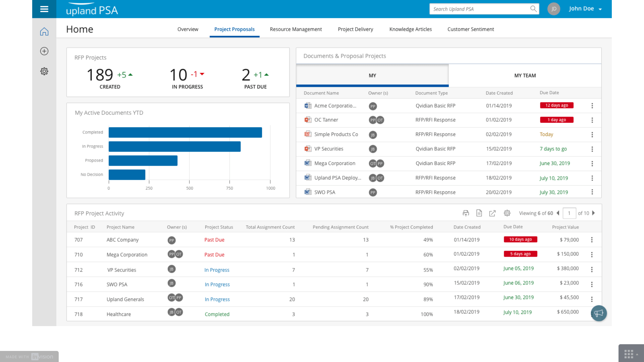Open row menu for VP Securities document
644x362 pixels.
[x=592, y=149]
